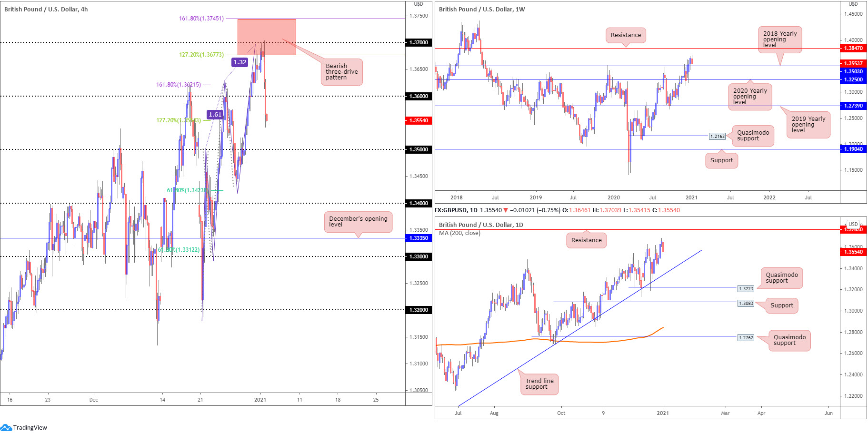Click the TradingView logo
Screen dimensions: 868x433
coord(24,427)
